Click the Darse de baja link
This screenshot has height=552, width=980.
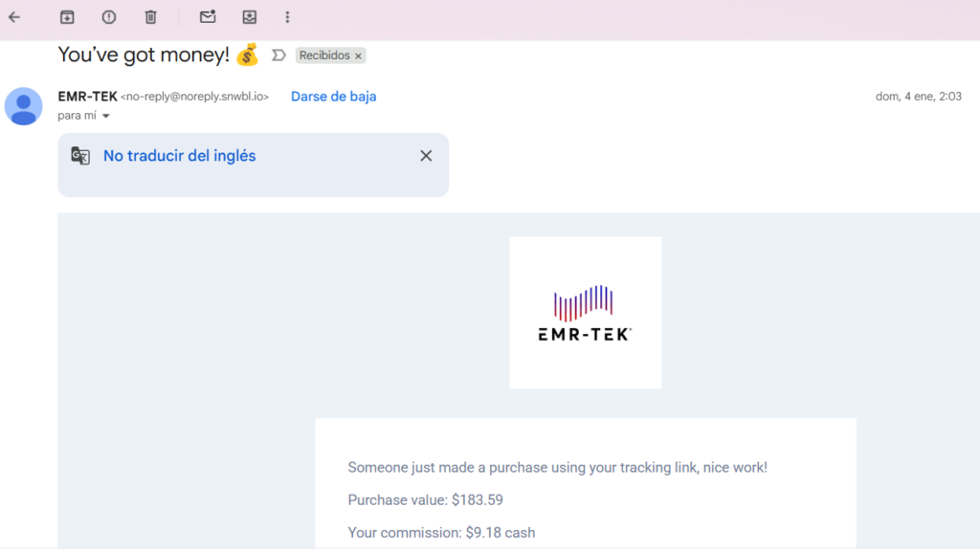[x=333, y=97]
